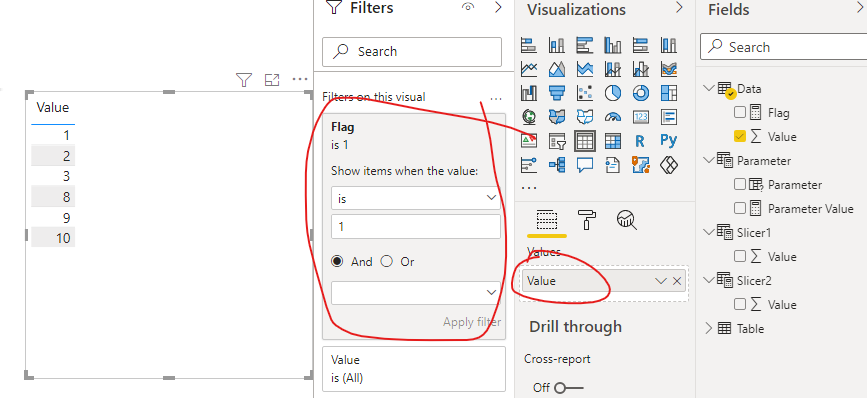The image size is (867, 398).
Task: Select the Python visual icon
Action: point(669,141)
